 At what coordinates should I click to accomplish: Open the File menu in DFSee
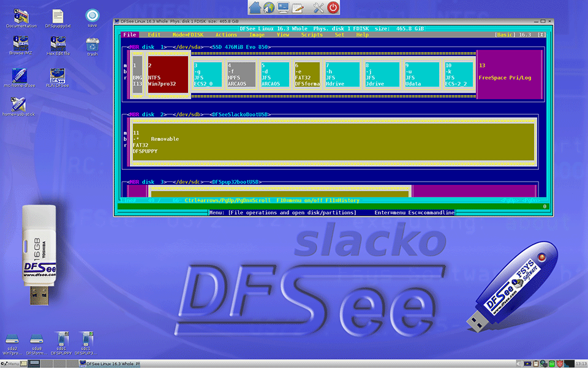click(130, 34)
